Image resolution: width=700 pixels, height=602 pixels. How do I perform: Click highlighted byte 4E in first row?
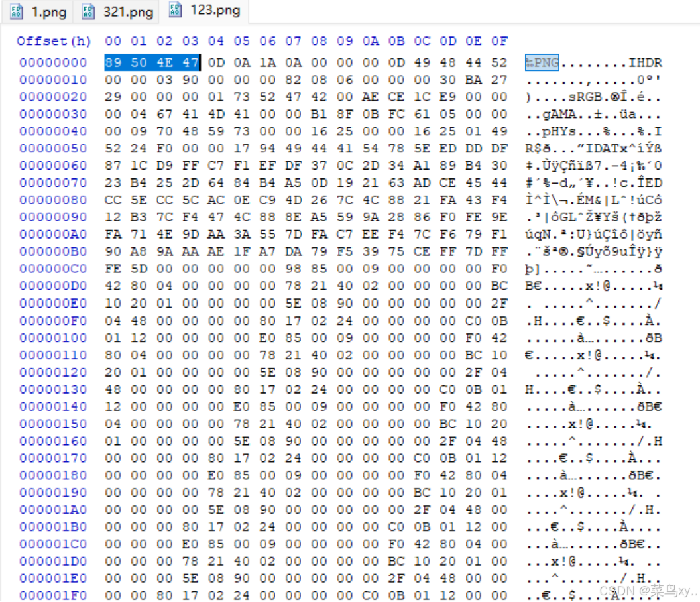(165, 62)
